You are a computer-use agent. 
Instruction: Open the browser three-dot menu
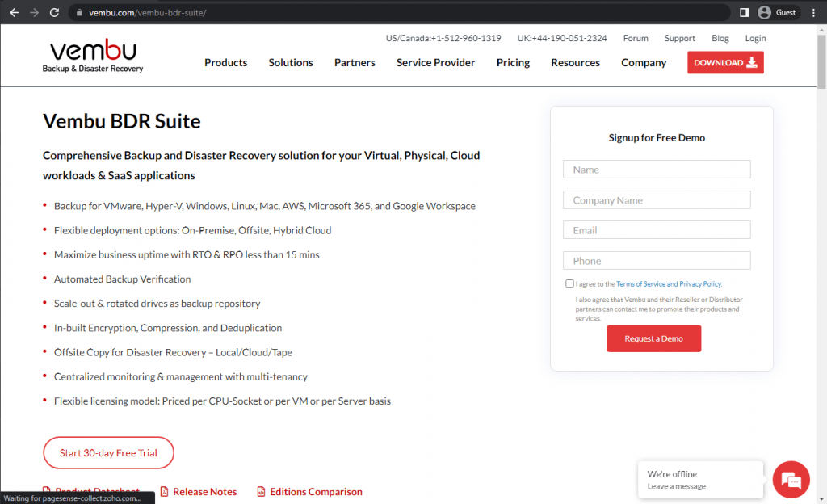813,13
